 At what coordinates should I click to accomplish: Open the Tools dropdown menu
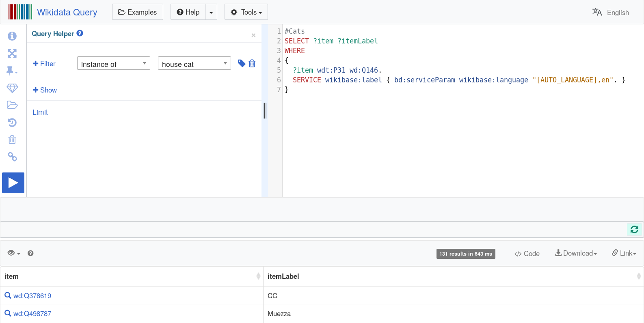pyautogui.click(x=246, y=12)
